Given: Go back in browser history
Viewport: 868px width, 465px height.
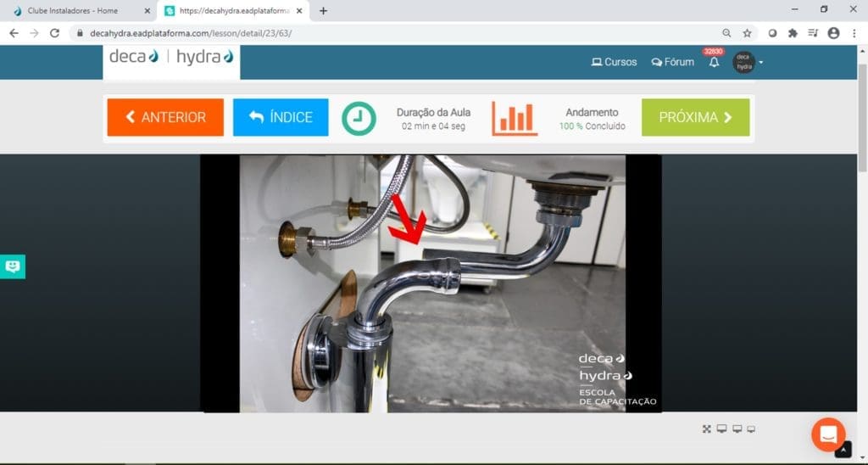Looking at the screenshot, I should pyautogui.click(x=14, y=33).
